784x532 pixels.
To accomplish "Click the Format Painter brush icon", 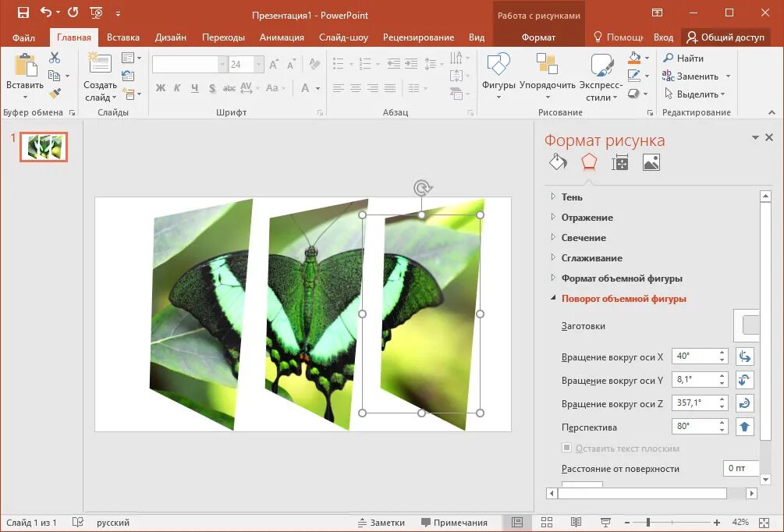I will click(x=55, y=94).
